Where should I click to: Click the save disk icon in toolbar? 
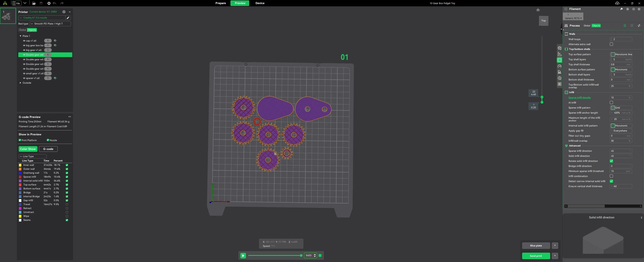pyautogui.click(x=41, y=3)
